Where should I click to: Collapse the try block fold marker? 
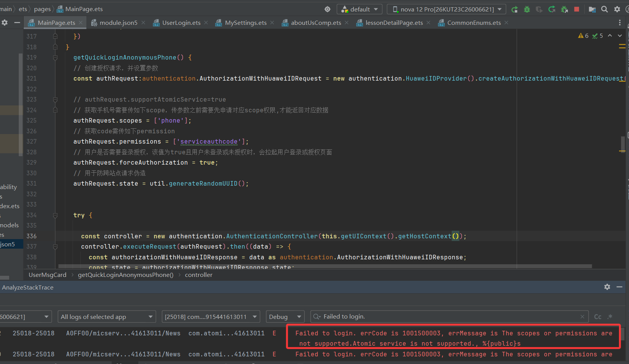(x=55, y=215)
